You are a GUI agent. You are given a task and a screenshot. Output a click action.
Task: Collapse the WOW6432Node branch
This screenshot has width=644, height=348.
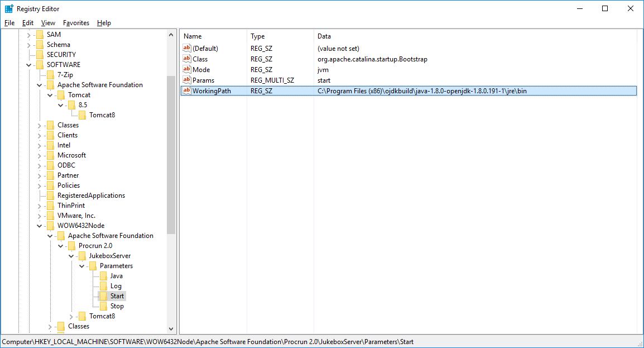pos(39,226)
